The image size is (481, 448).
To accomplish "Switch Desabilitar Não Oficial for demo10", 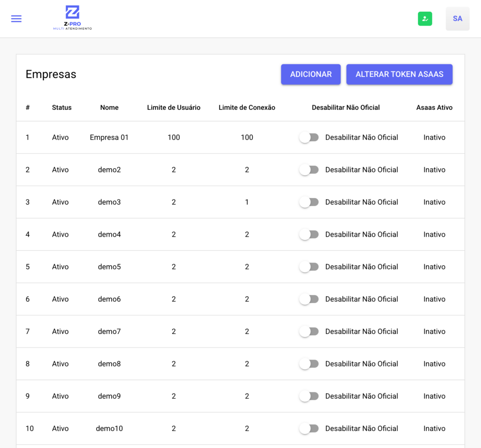I will click(309, 429).
